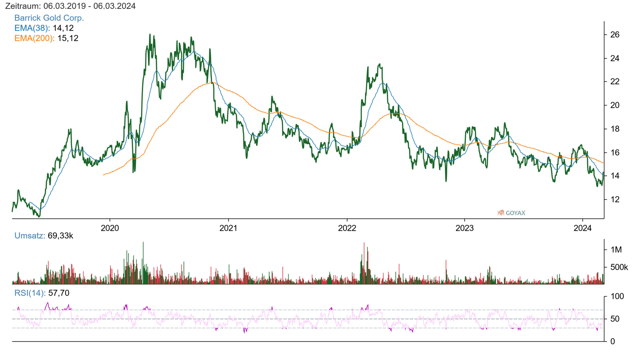Click the Umsatz value 69,33k
Viewport: 644px width, 359px height.
coord(60,236)
